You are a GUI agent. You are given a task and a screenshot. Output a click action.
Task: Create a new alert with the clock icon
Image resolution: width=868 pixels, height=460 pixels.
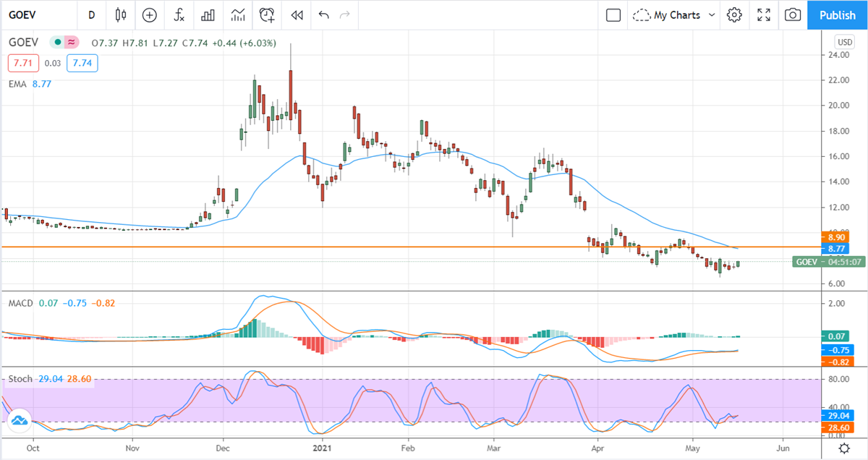click(267, 14)
